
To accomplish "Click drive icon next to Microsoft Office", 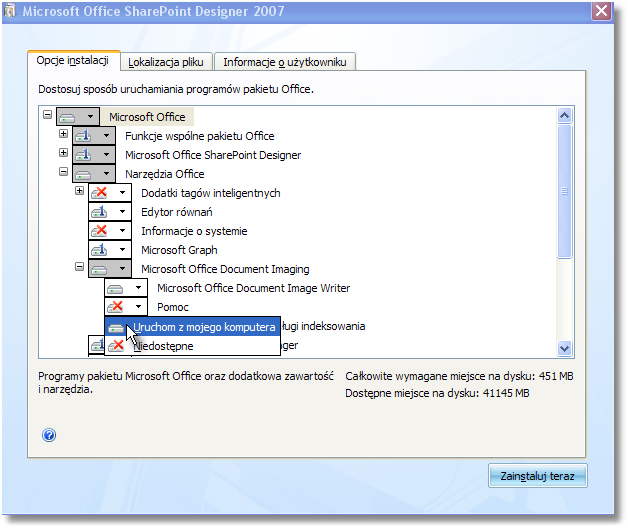I will pos(67,118).
